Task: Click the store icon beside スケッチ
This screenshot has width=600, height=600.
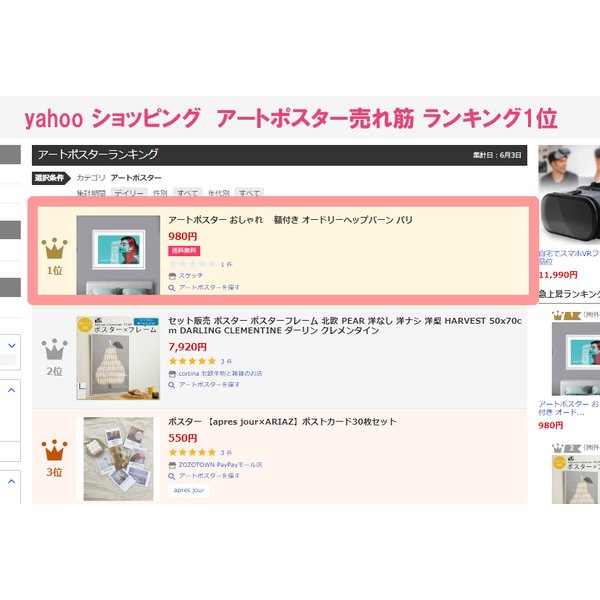Action: (x=172, y=276)
